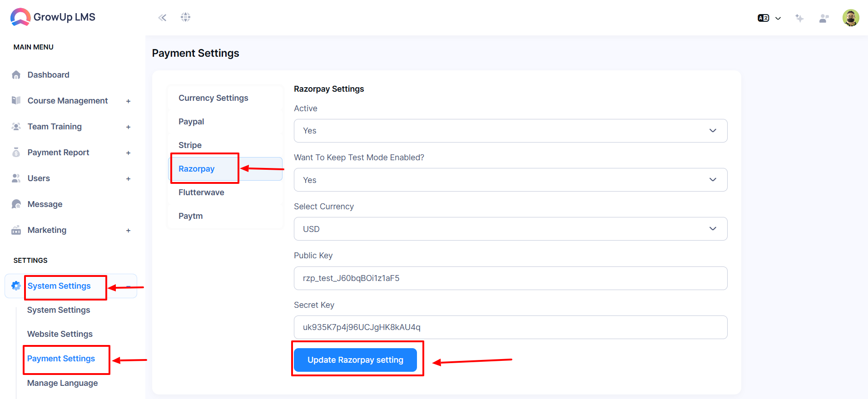868x399 pixels.
Task: Open the Test Mode Enabled dropdown
Action: 511,180
